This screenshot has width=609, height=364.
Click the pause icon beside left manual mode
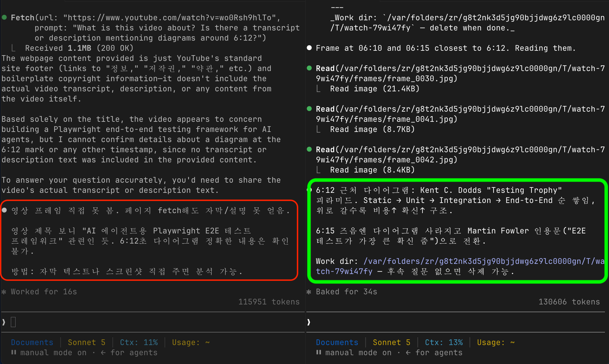[x=14, y=352]
